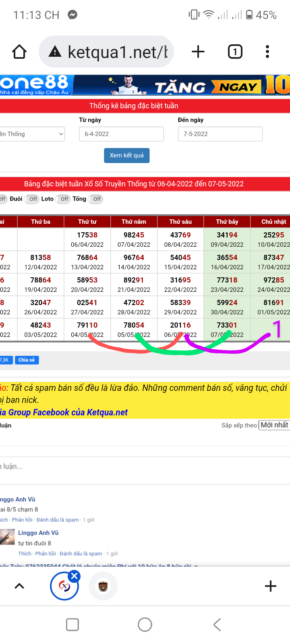
Task: Click Phản hồi under comment 8/5 chạm 8
Action: (22, 520)
